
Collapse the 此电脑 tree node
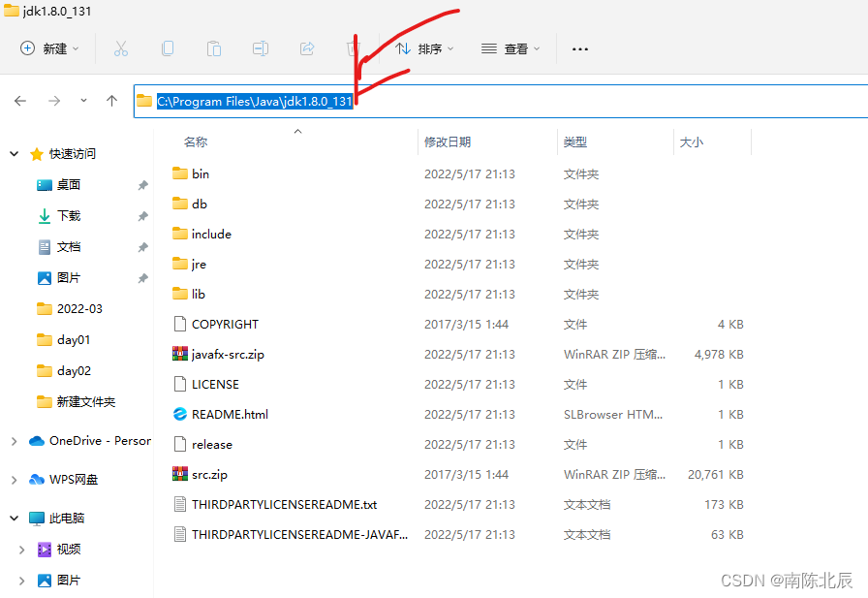(15, 519)
